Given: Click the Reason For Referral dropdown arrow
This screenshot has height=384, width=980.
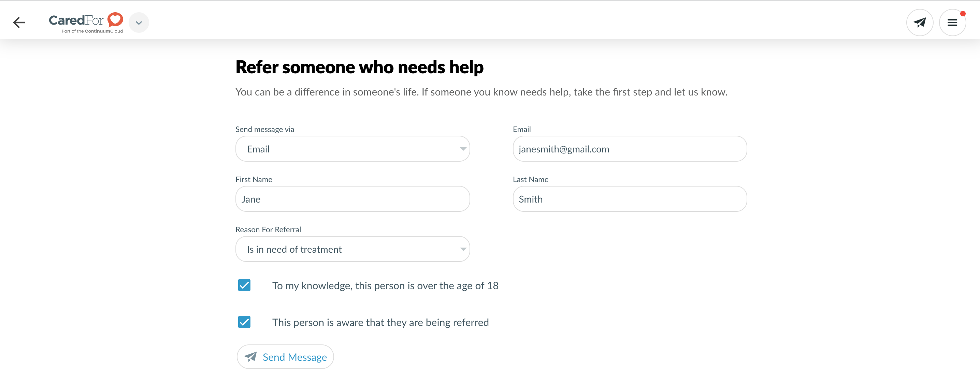Looking at the screenshot, I should coord(463,249).
